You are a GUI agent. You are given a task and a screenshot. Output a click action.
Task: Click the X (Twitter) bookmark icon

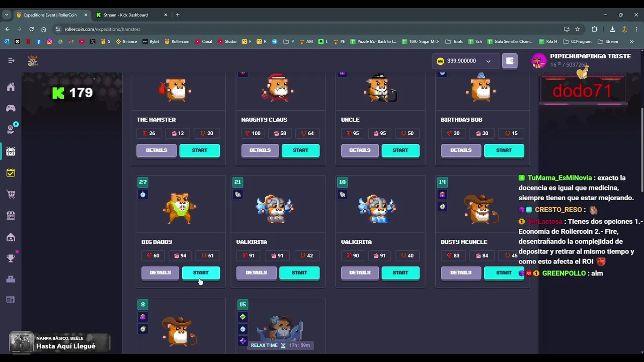pos(93,42)
